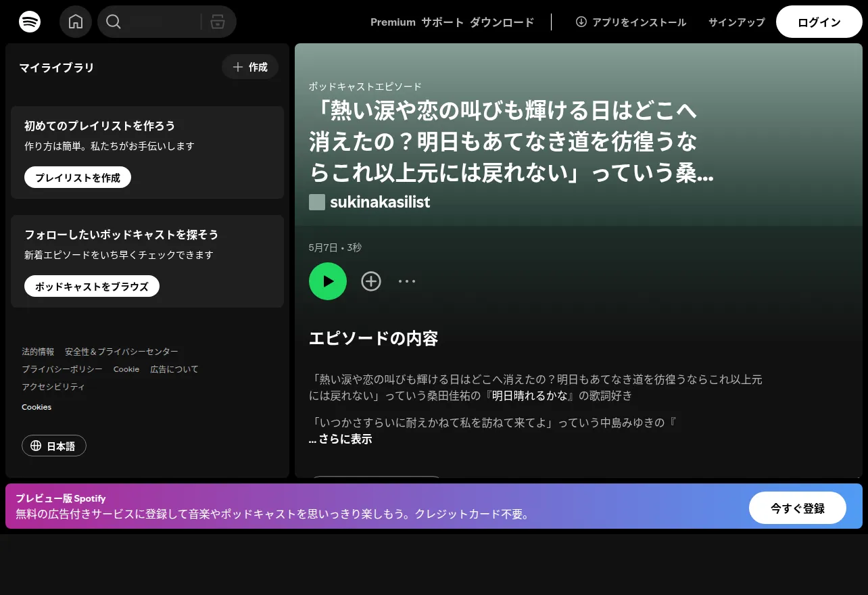Click the episode title heading
This screenshot has width=868, height=595.
tap(512, 142)
